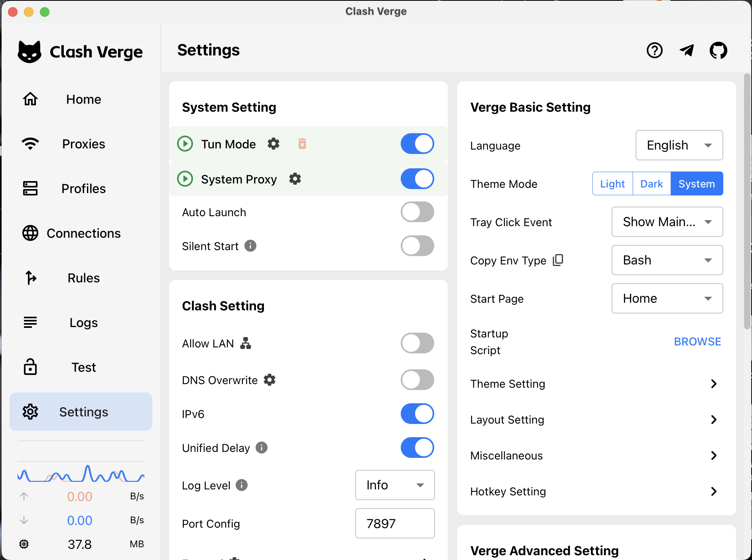
Task: Expand the Theme Setting row chevron
Action: [x=714, y=384]
